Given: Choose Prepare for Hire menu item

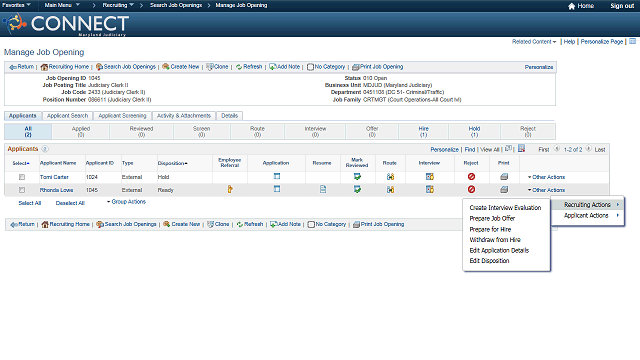Looking at the screenshot, I should [x=490, y=229].
